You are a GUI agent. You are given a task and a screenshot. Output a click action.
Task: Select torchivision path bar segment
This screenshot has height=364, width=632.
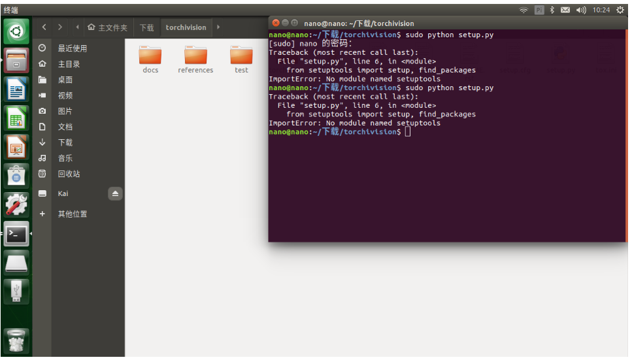tap(186, 27)
